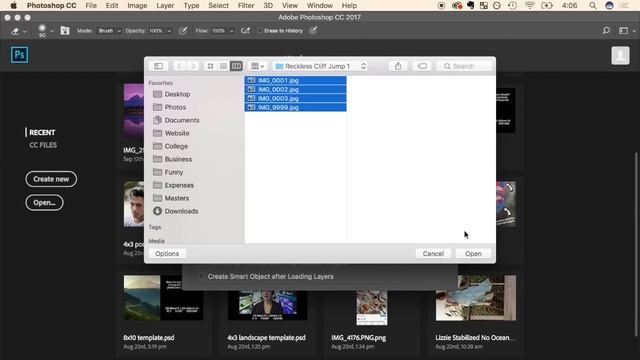640x360 pixels.
Task: Go forward in the file dialog
Action: pos(193,66)
